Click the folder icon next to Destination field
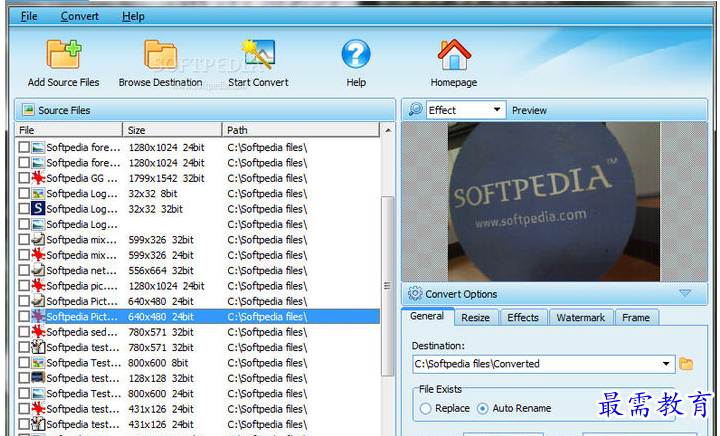Viewport: 720px width, 436px height. (686, 364)
